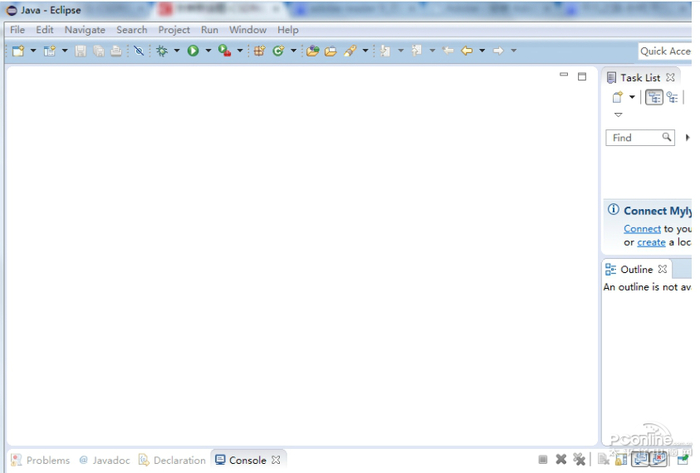The width and height of the screenshot is (700, 473).
Task: Click the Save toolbar icon
Action: [80, 51]
